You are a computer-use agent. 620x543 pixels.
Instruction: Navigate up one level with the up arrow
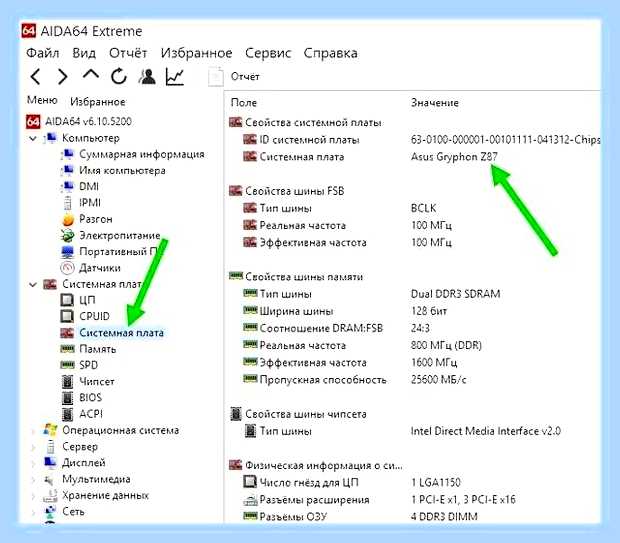click(91, 74)
